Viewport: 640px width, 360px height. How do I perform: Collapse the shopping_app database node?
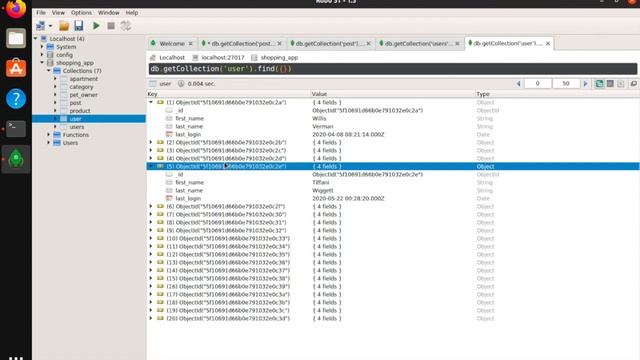42,62
